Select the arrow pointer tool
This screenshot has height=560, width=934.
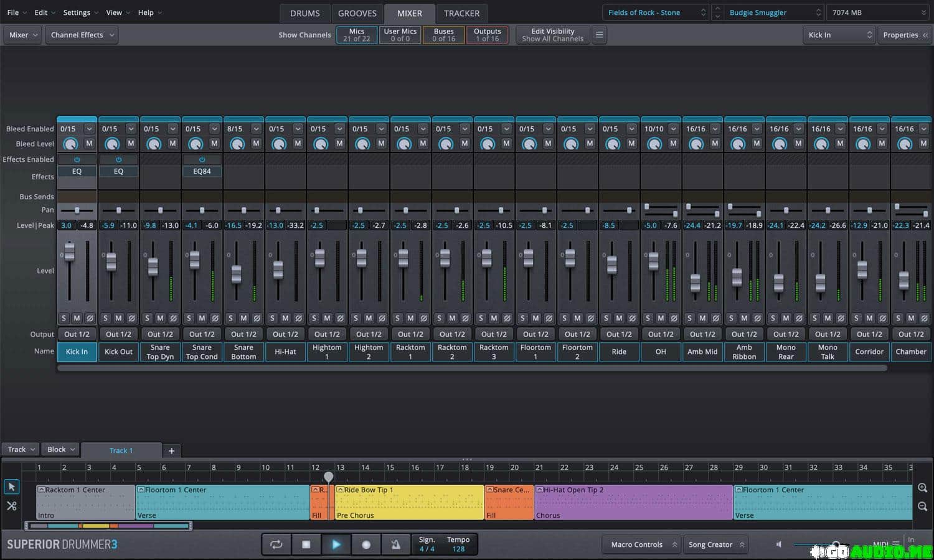coord(11,487)
